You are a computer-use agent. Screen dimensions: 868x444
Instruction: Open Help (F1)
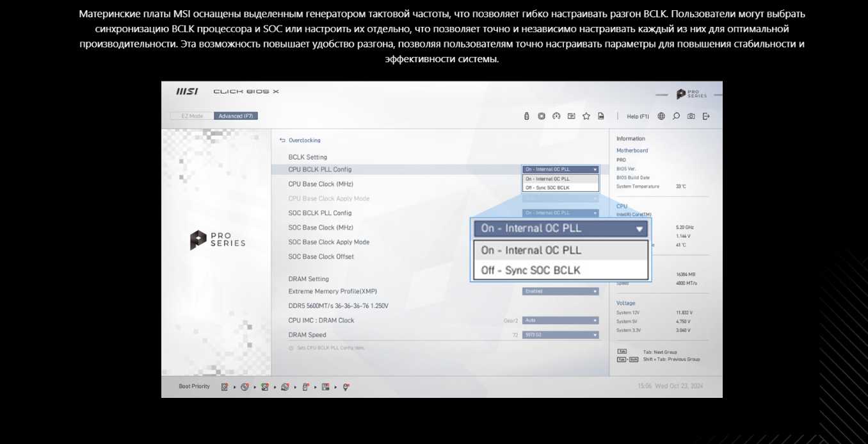(638, 116)
